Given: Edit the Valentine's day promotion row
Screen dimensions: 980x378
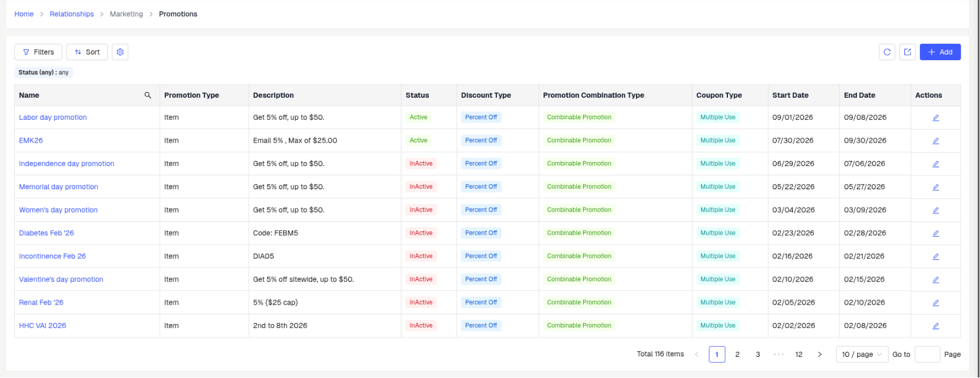Looking at the screenshot, I should 936,280.
